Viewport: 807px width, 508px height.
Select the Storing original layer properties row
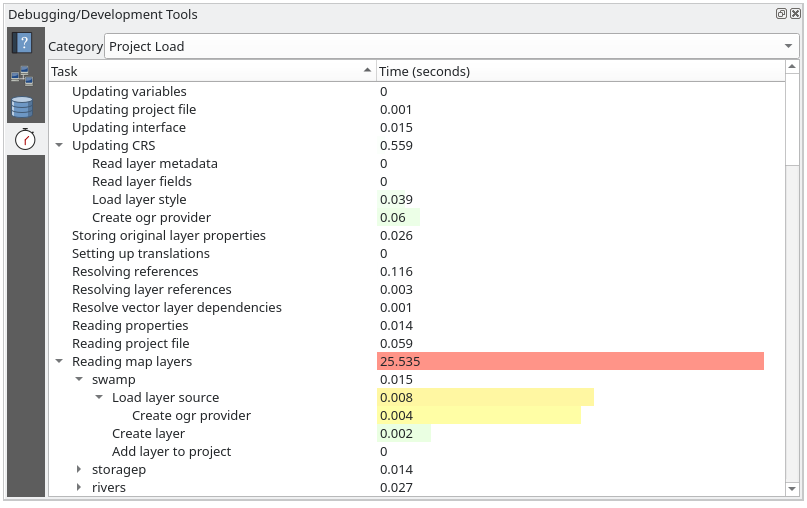point(168,236)
